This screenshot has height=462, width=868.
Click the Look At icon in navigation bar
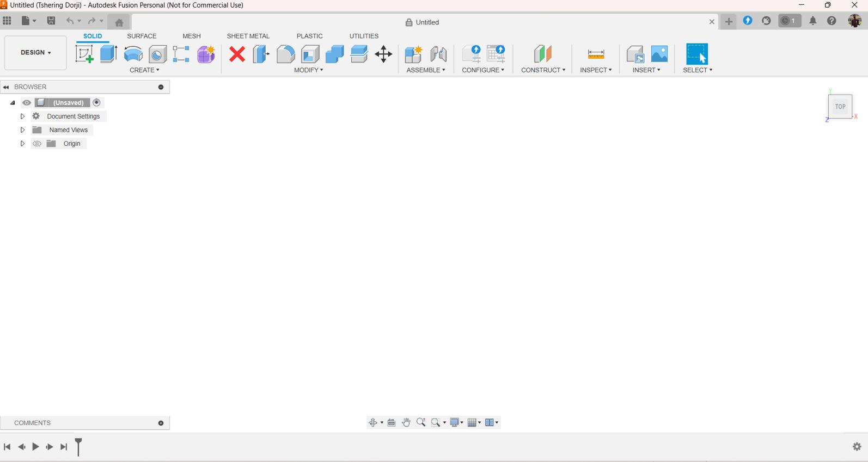click(x=392, y=423)
